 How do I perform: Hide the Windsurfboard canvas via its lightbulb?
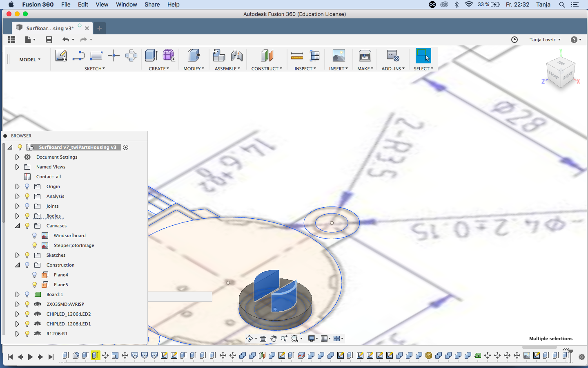coord(35,236)
